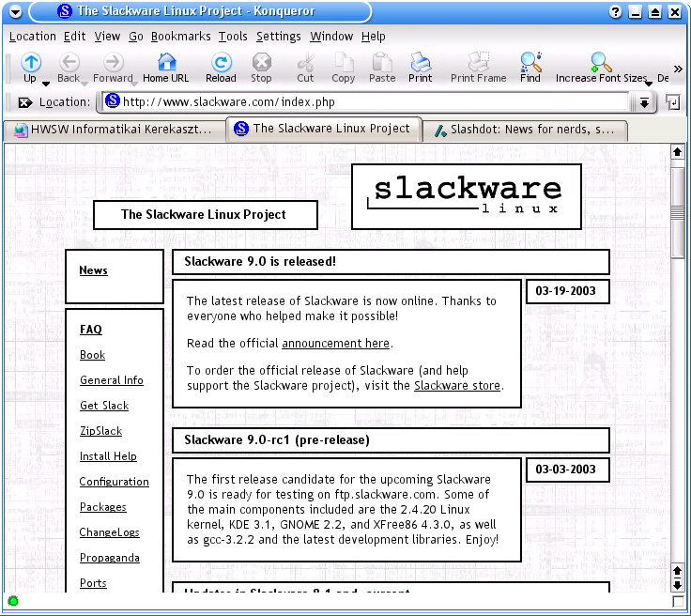691x616 pixels.
Task: Expand the Forward history dropdown arrow
Action: pyautogui.click(x=135, y=83)
